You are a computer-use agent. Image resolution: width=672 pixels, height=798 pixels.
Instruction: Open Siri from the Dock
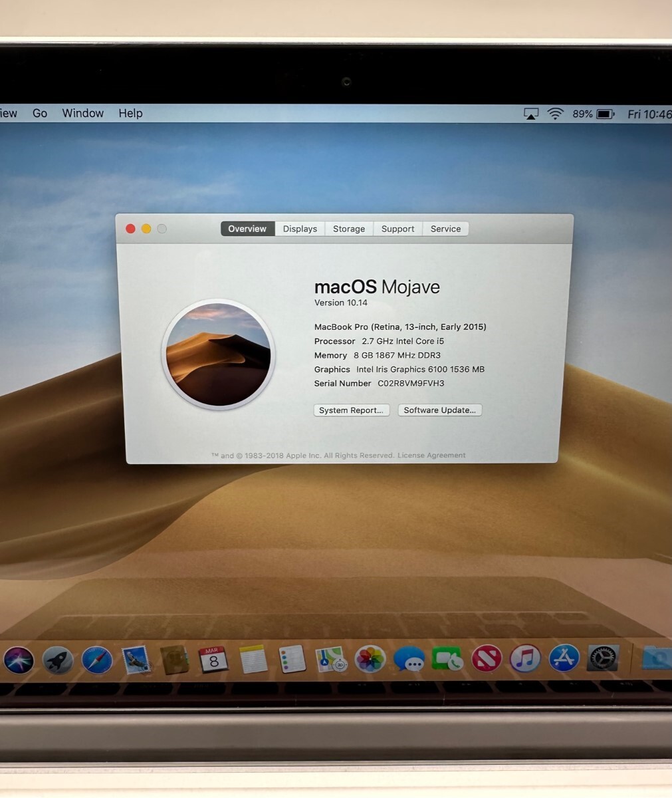pyautogui.click(x=19, y=660)
